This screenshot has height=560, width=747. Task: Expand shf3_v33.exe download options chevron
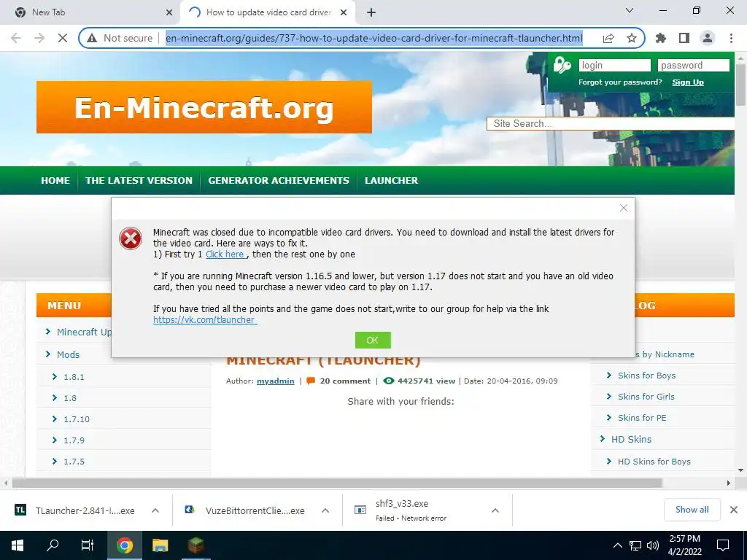click(495, 510)
